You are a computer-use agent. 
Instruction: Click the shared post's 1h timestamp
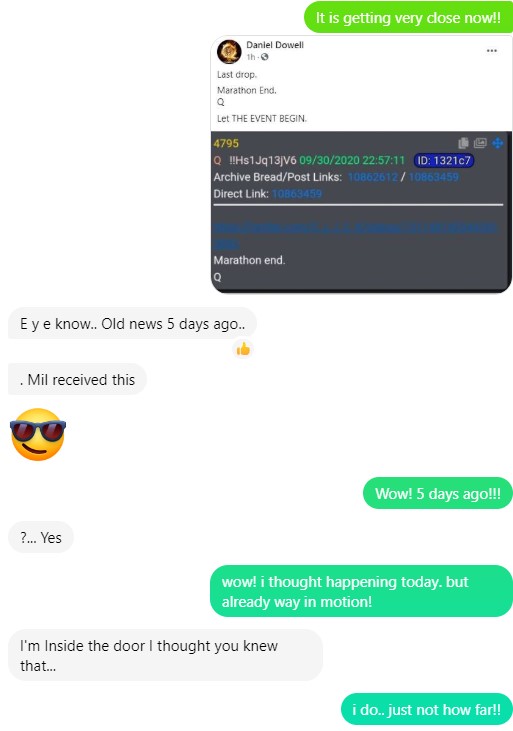pyautogui.click(x=251, y=57)
